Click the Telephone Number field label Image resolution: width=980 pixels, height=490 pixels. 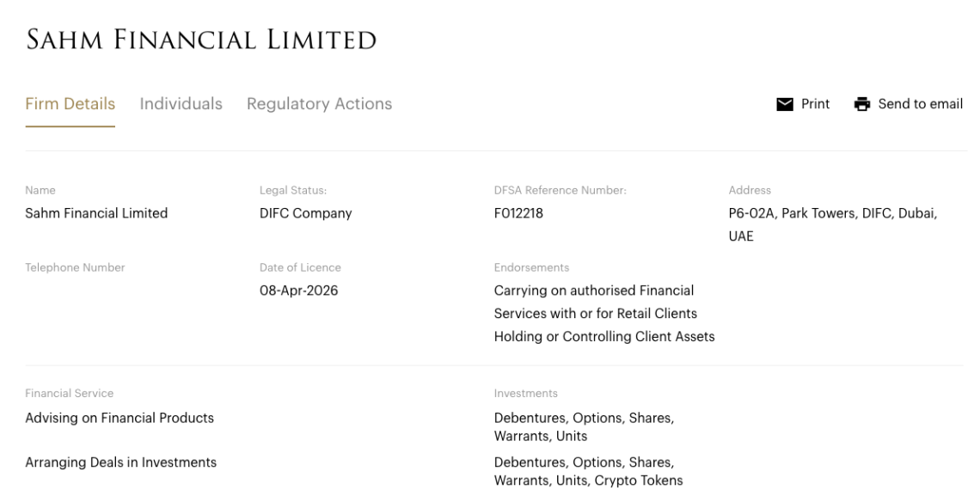click(x=75, y=267)
